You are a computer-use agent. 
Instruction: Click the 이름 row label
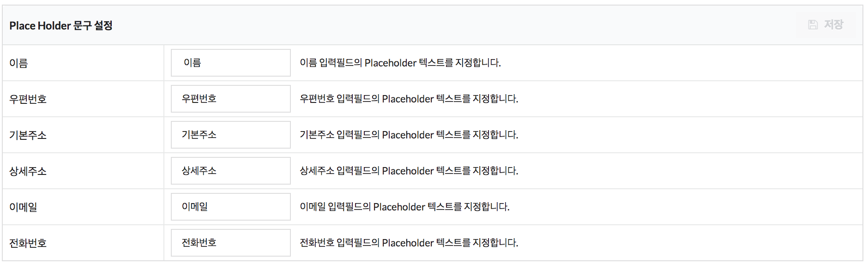18,63
